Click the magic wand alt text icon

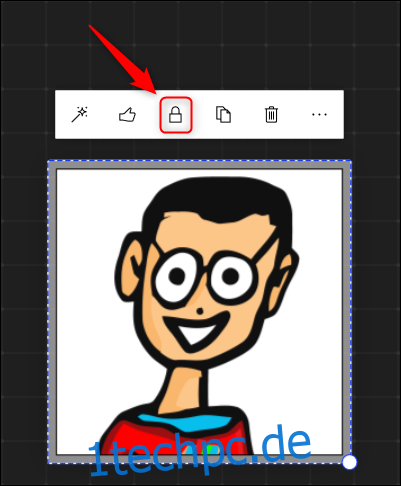point(79,115)
